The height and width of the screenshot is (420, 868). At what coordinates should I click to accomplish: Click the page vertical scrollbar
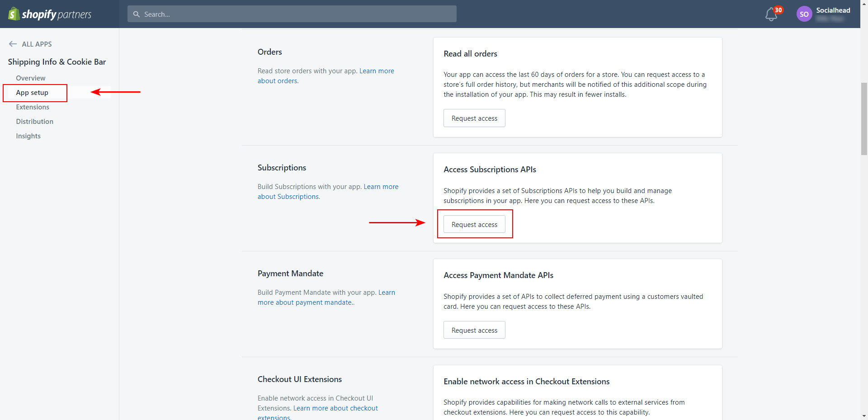[864, 119]
